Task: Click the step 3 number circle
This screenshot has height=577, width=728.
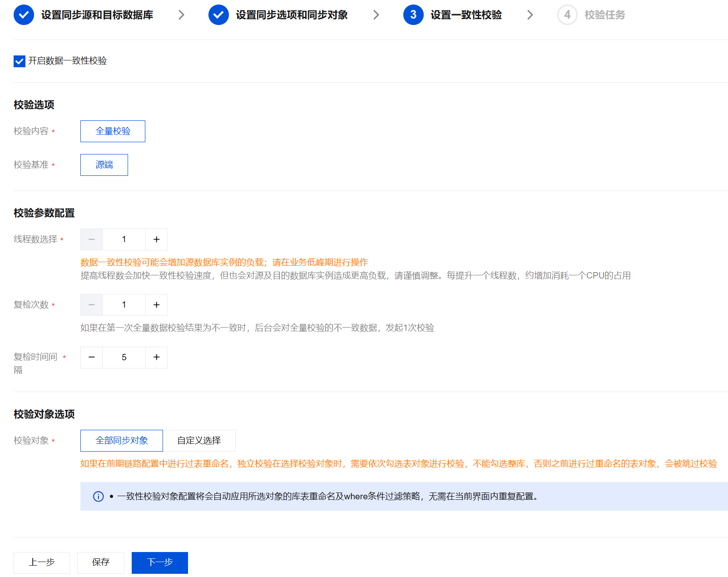Action: (x=413, y=15)
